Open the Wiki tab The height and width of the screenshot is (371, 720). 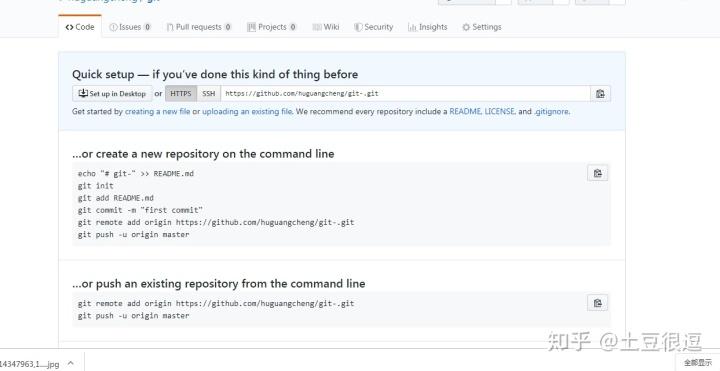pos(326,27)
